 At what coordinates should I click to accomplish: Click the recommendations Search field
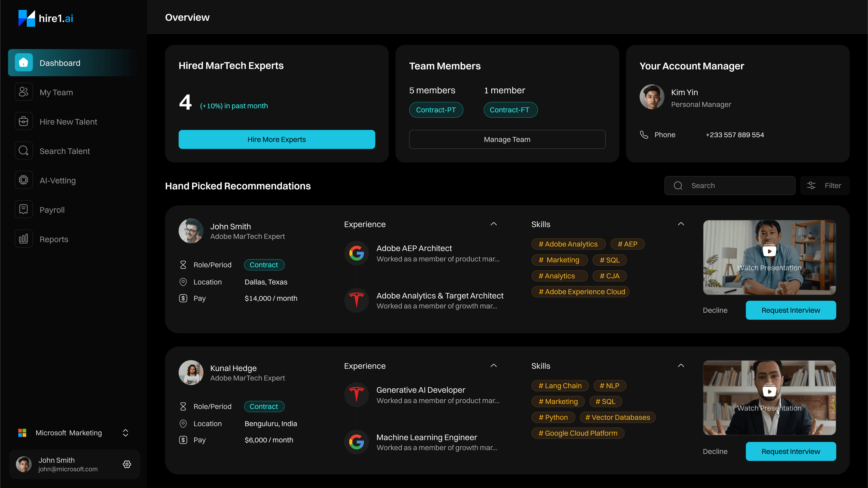point(730,185)
